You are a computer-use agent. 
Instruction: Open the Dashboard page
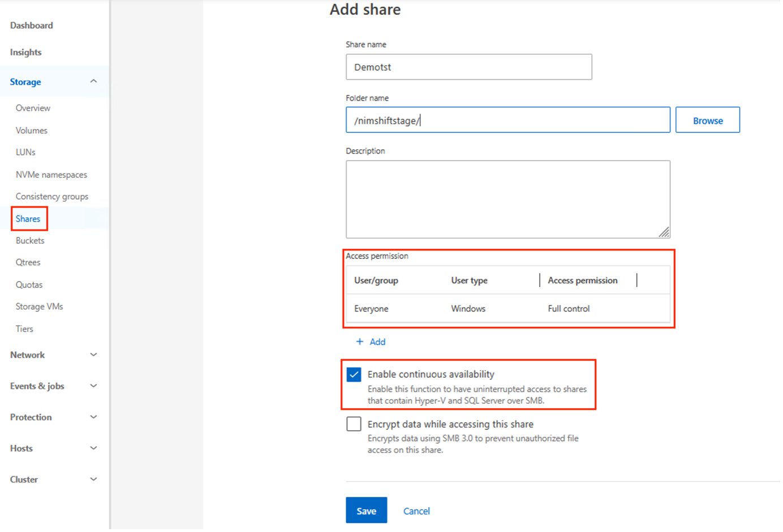pos(32,25)
